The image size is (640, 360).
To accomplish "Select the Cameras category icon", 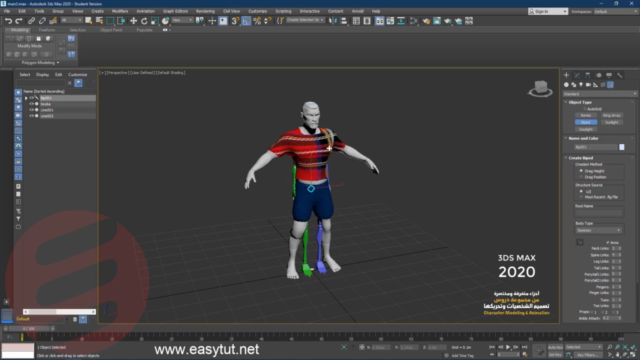I will coord(588,85).
